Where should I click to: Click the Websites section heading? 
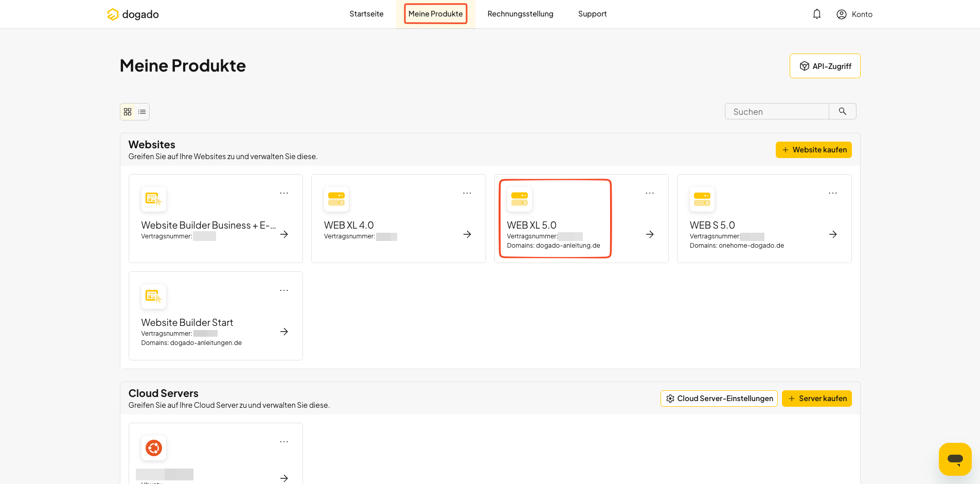click(x=152, y=145)
